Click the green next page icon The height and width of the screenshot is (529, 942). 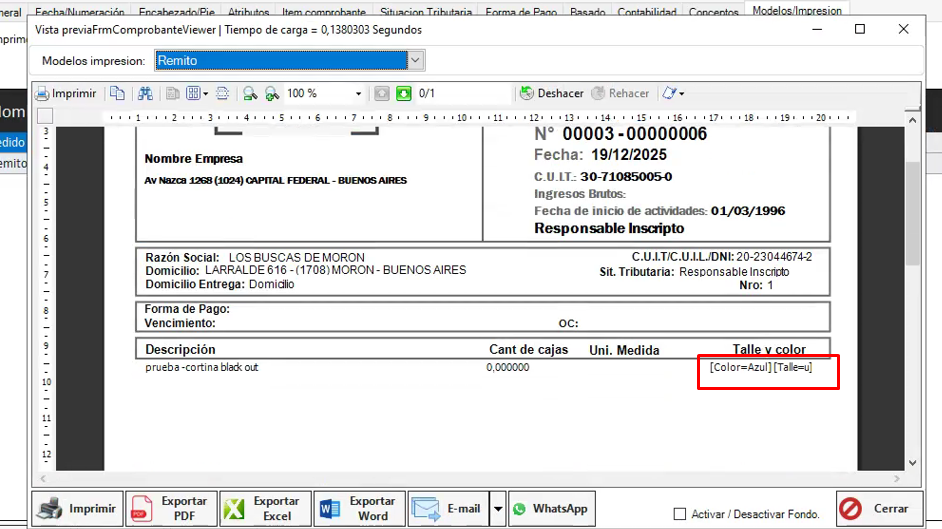(404, 93)
